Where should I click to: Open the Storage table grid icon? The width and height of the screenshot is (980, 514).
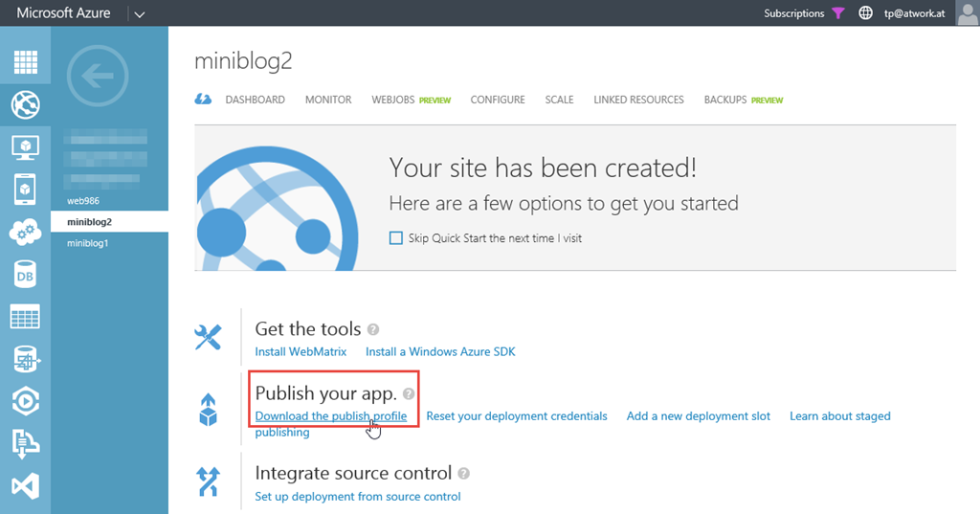pyautogui.click(x=26, y=317)
